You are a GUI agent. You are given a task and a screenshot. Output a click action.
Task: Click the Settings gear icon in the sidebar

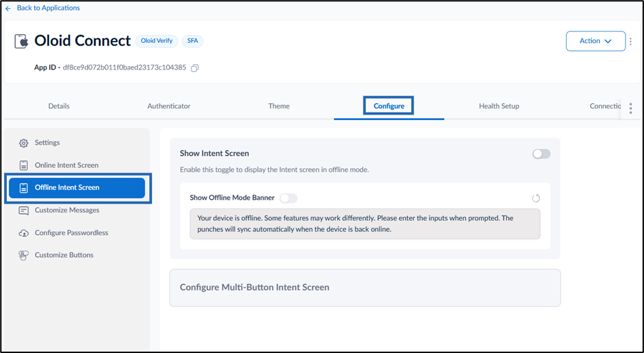coord(24,143)
